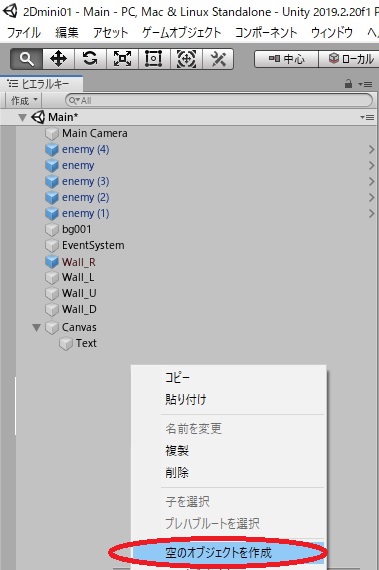Collapse the Canvas object foldout
379x570 pixels.
36,328
